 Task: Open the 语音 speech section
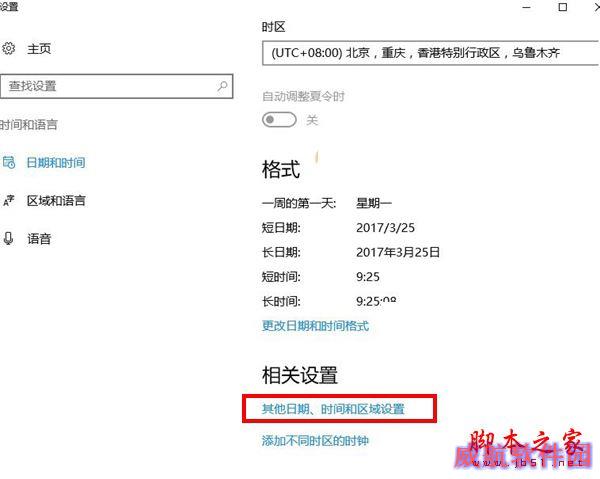click(39, 239)
